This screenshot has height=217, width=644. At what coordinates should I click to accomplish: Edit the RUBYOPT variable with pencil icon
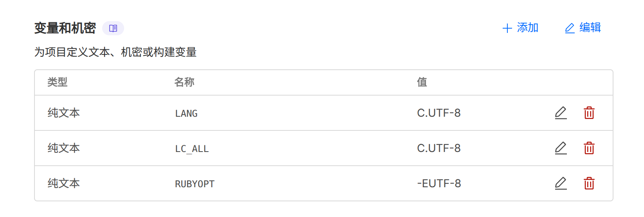click(x=561, y=183)
